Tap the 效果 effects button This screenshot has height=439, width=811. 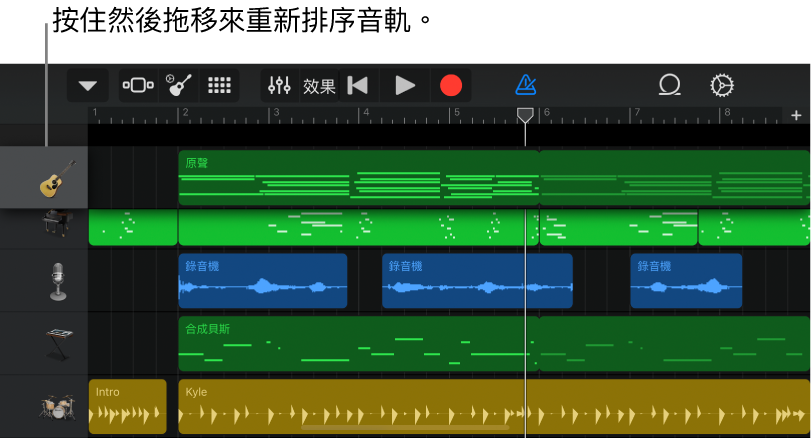pyautogui.click(x=319, y=86)
